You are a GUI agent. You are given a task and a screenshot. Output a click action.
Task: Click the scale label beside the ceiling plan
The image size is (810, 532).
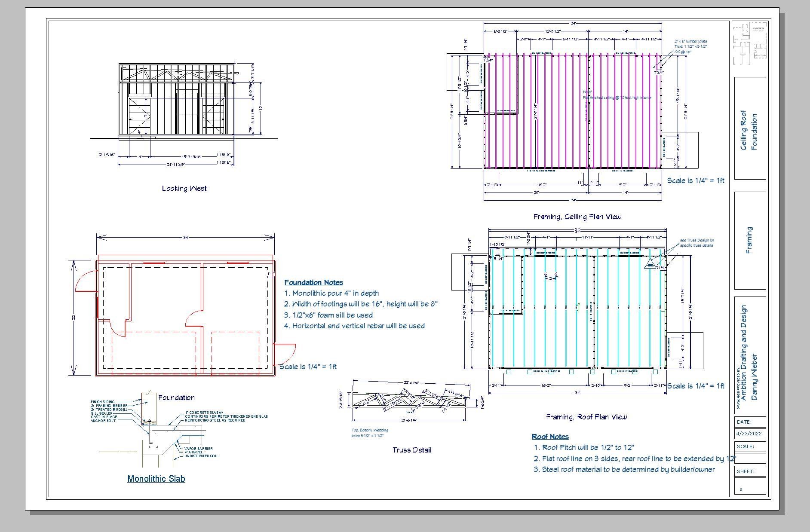coord(696,180)
